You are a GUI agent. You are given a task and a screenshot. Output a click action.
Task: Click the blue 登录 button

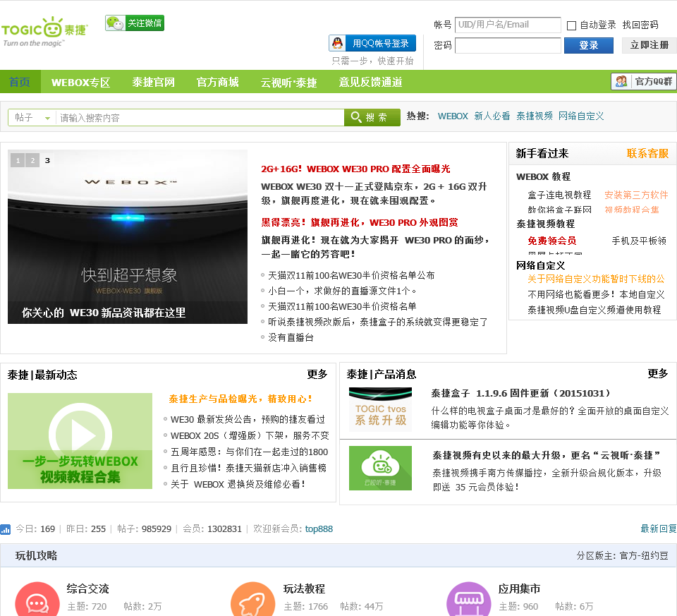click(x=588, y=45)
